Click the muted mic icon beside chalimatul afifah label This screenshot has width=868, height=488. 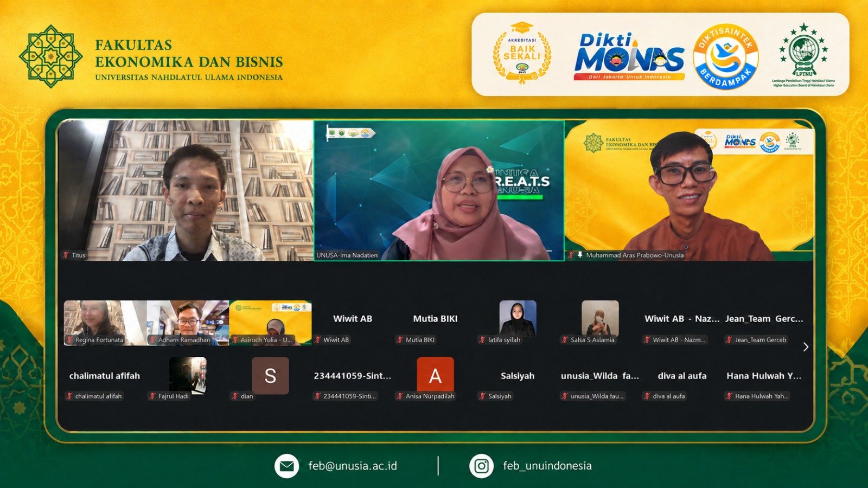click(x=69, y=396)
